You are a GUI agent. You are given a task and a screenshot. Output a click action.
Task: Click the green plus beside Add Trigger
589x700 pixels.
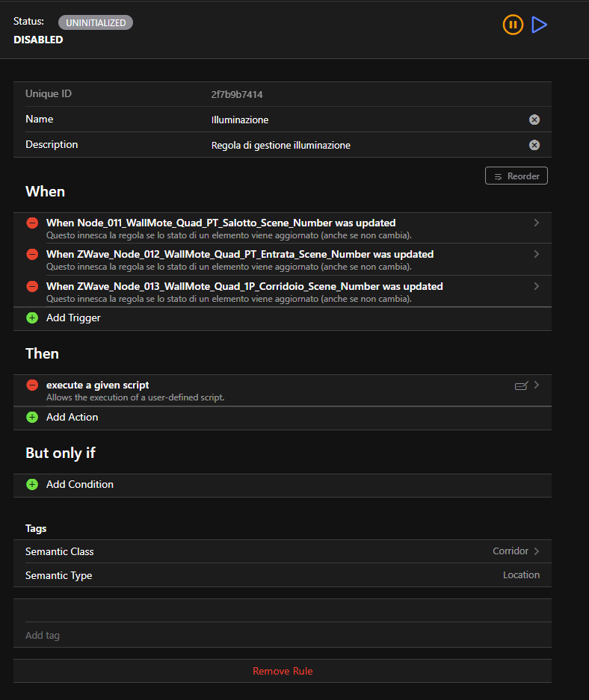32,318
